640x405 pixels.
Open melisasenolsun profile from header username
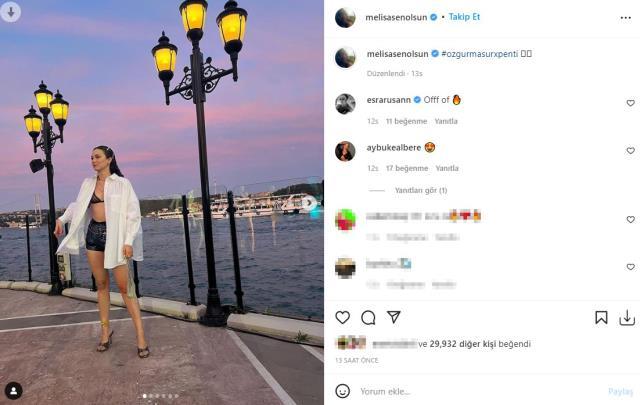tap(396, 17)
